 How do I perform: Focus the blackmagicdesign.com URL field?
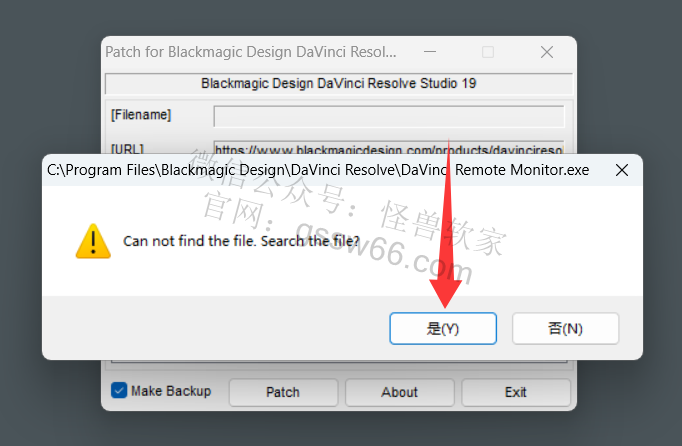pos(389,148)
